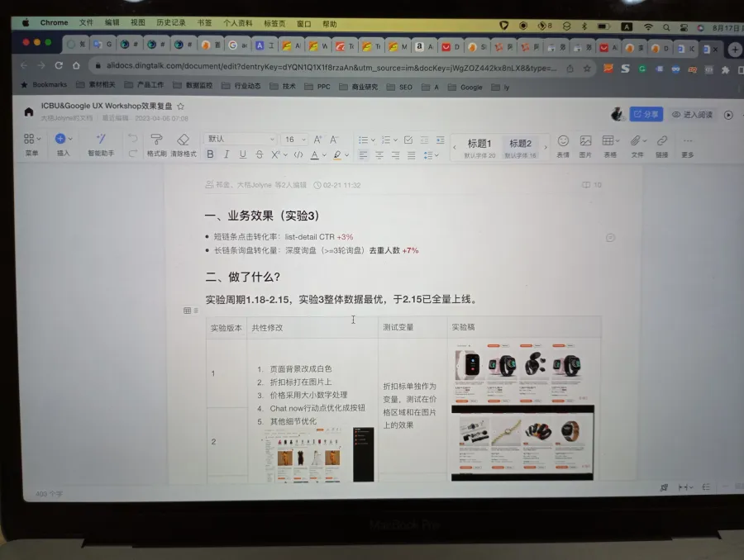This screenshot has width=744, height=560.
Task: Click the Chrome address bar URL
Action: (x=331, y=67)
